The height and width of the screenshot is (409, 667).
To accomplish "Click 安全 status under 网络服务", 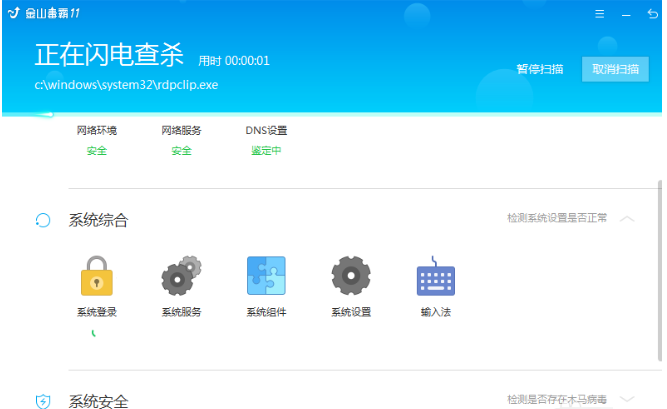I will coord(181,151).
